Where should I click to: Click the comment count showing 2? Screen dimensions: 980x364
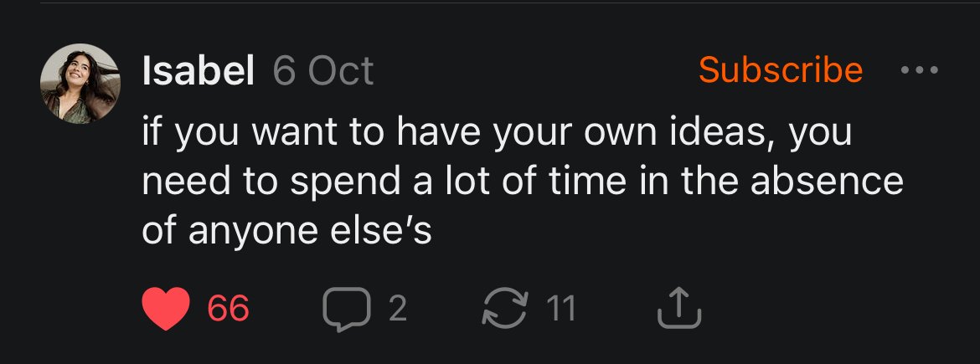click(398, 310)
